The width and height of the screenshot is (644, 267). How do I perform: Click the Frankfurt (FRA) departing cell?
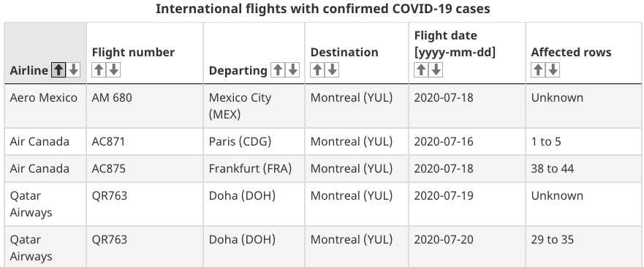[x=254, y=169]
